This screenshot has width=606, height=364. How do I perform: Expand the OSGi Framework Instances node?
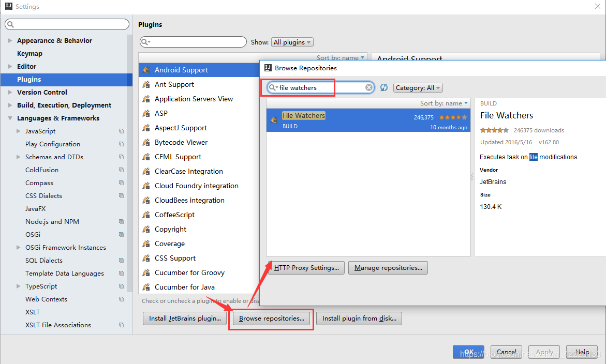pyautogui.click(x=18, y=248)
